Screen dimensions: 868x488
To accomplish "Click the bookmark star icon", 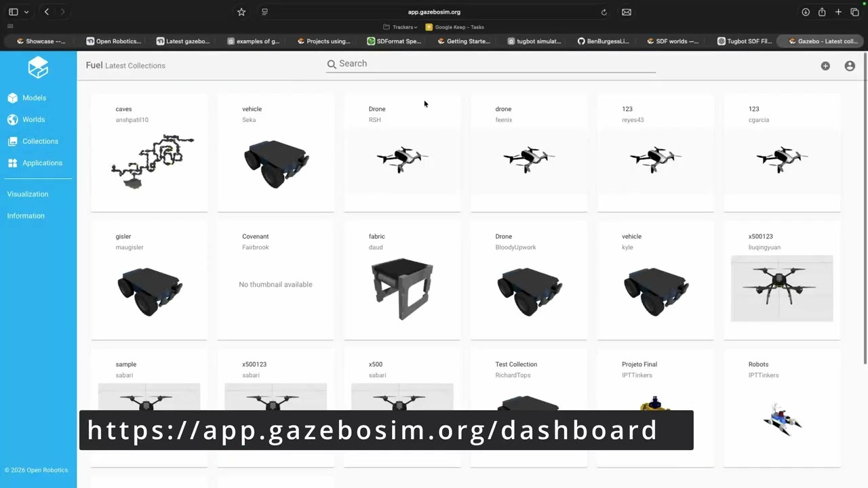I will click(241, 12).
